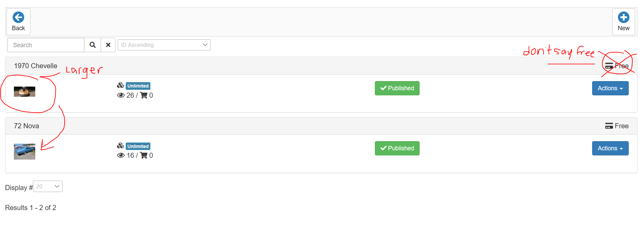
Task: Click the views eye icon for 72 Nova
Action: tap(121, 155)
